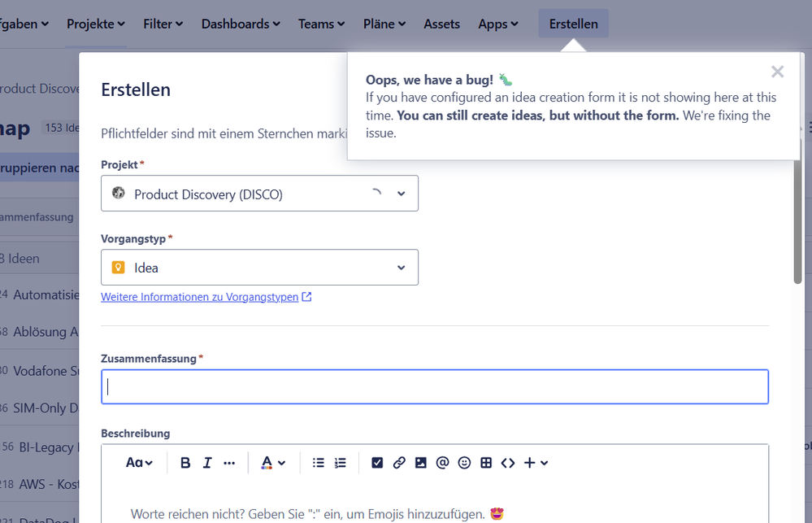The image size is (812, 523).
Task: Mention someone using the @ icon
Action: (x=442, y=462)
